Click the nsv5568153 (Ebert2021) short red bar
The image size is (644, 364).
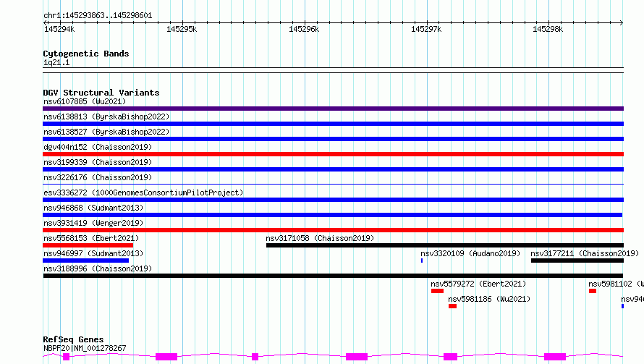tap(88, 245)
